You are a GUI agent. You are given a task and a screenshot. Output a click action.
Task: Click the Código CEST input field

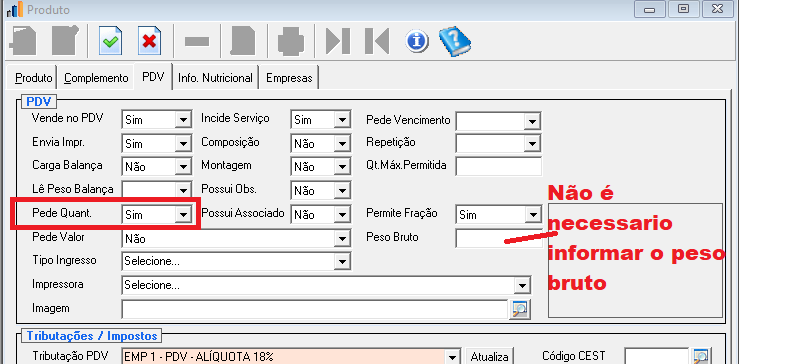point(656,356)
